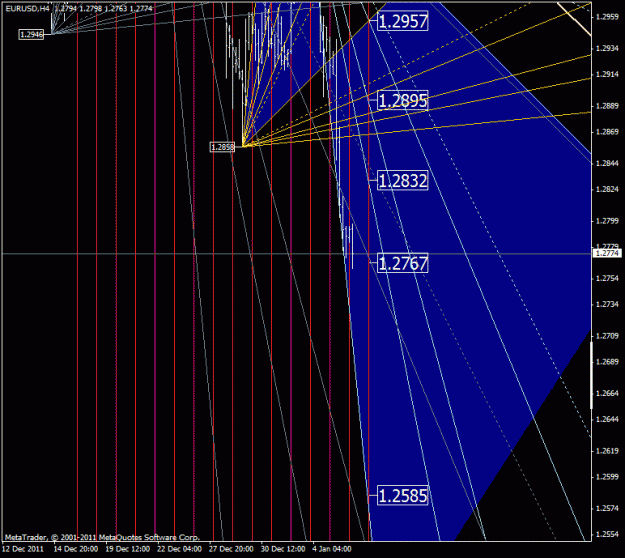Image resolution: width=625 pixels, height=558 pixels.
Task: Click the 1.2689 value on the price axis
Action: click(x=607, y=362)
